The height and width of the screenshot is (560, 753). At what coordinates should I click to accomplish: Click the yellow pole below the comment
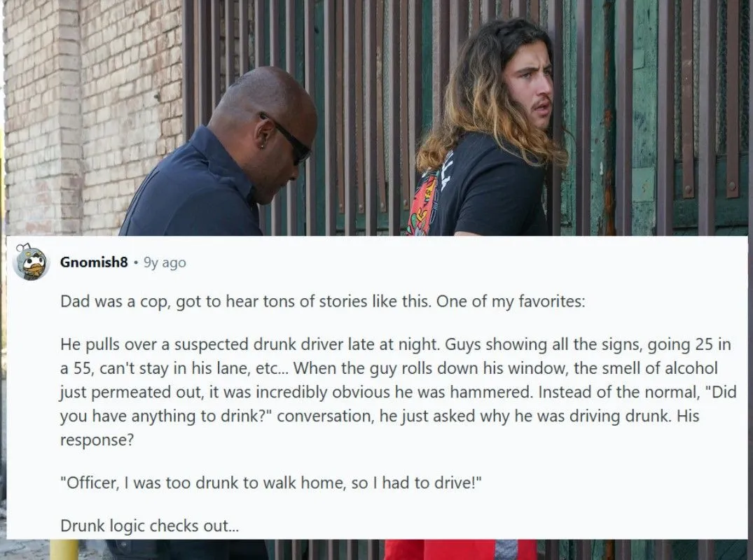click(64, 549)
